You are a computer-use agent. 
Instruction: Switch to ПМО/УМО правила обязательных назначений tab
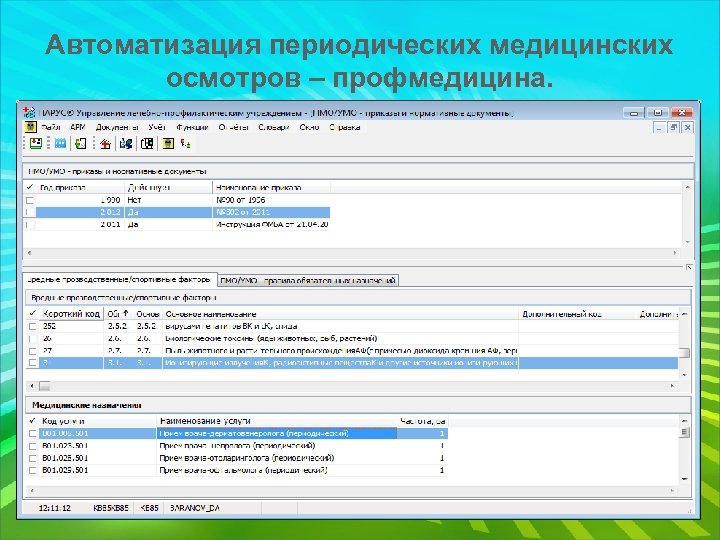coord(308,280)
